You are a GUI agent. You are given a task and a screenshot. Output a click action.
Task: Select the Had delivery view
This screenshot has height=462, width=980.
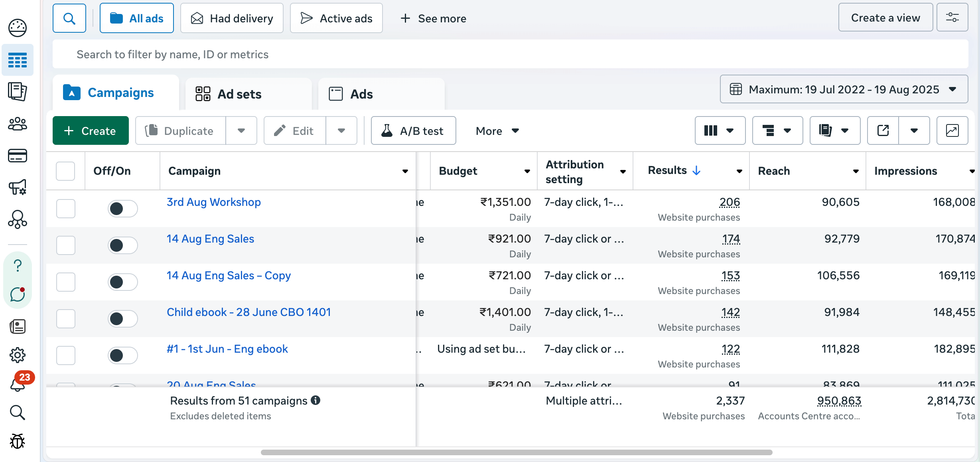(232, 18)
